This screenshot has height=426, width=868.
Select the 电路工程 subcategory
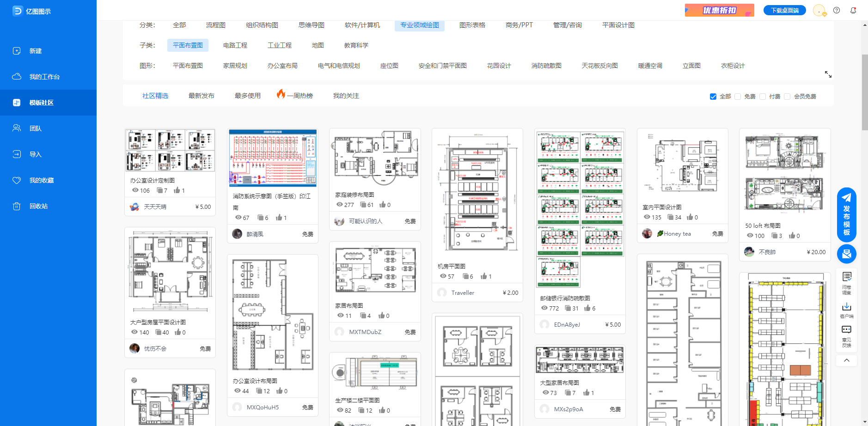coord(235,45)
